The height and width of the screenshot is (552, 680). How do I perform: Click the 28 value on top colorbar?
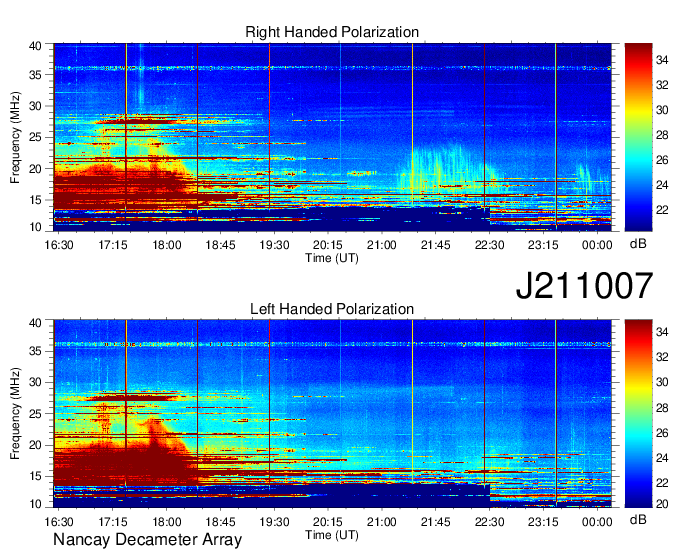[662, 135]
